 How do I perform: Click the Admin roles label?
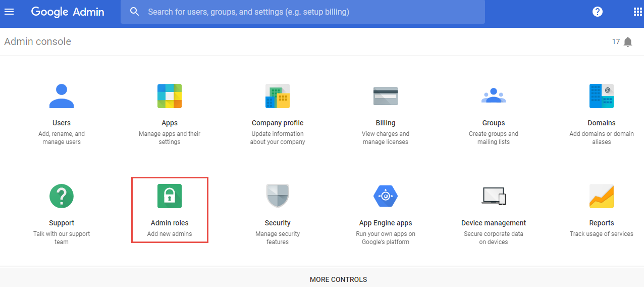coord(170,223)
